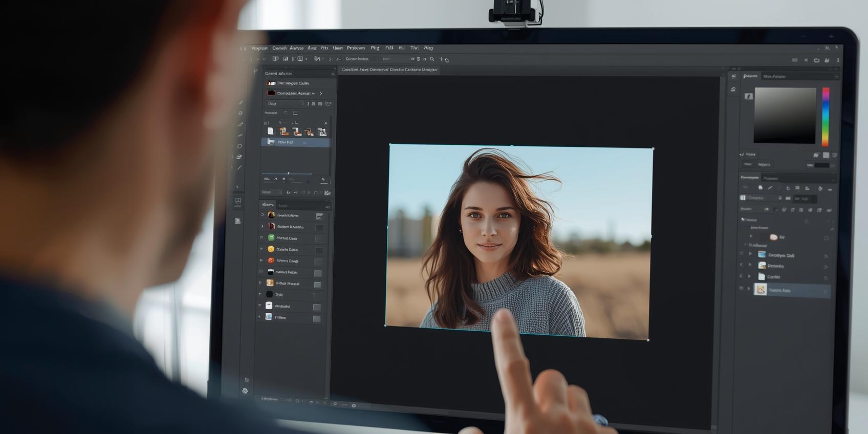The width and height of the screenshot is (868, 434).
Task: Select the hand icon beside the magnifier
Action: [447, 60]
